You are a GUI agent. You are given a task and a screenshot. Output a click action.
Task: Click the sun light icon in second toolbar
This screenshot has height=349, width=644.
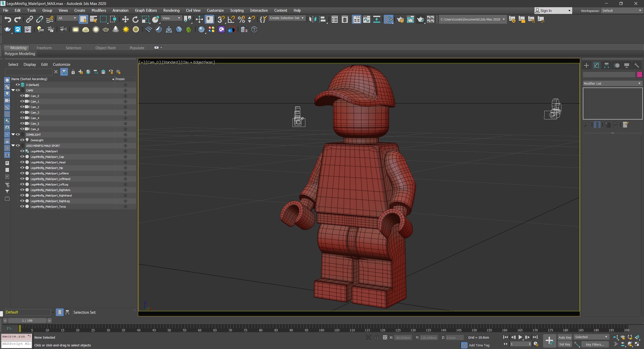tap(126, 30)
